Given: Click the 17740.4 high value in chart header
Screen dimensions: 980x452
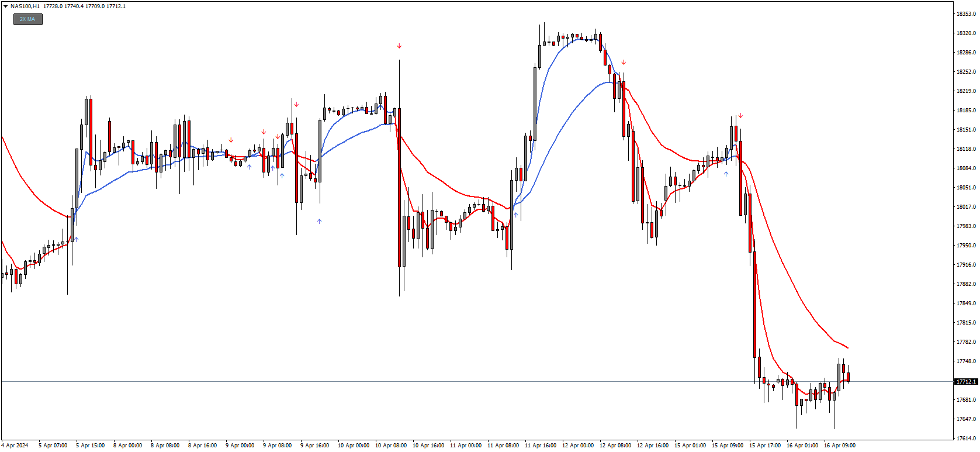Looking at the screenshot, I should [x=74, y=6].
